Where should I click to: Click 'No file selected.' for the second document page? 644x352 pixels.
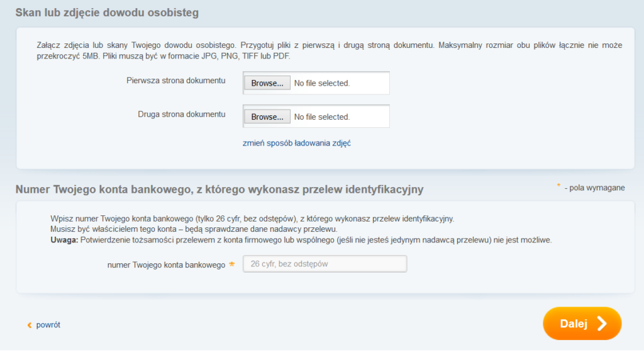322,117
